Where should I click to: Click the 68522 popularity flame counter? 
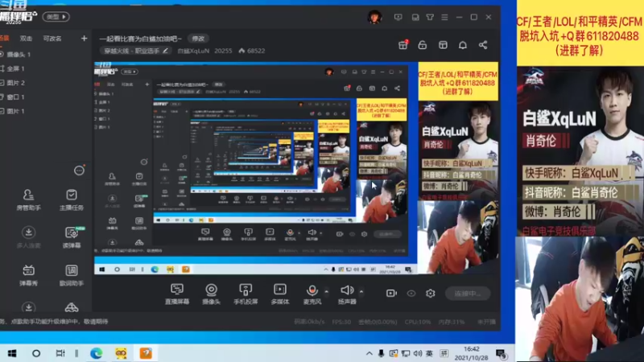(252, 51)
